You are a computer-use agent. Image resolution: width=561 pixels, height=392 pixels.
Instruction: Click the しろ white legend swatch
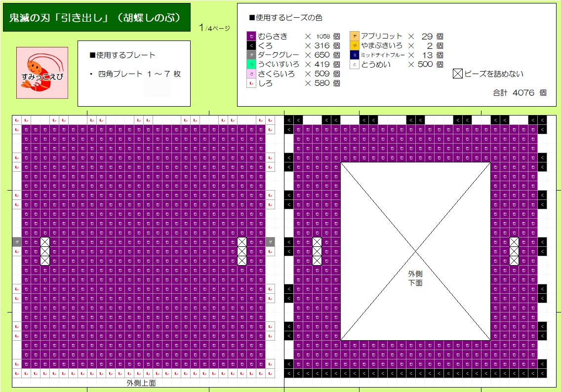click(x=251, y=83)
